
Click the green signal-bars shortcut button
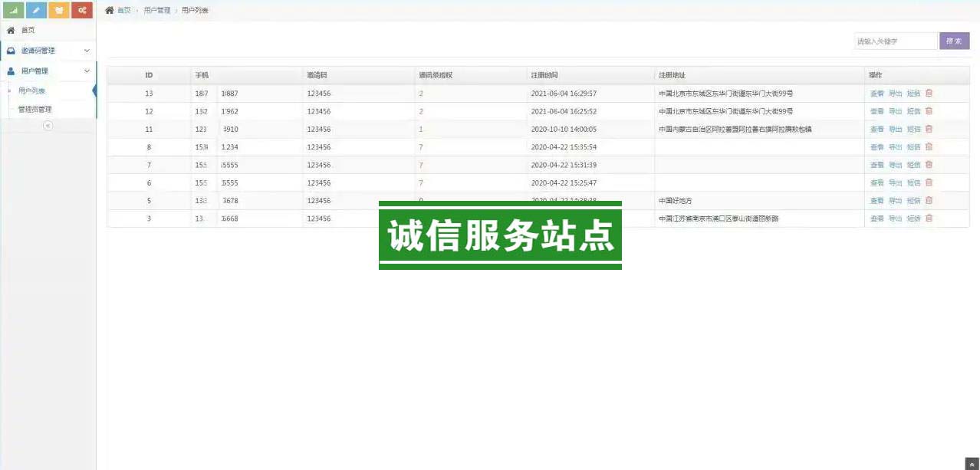coord(13,10)
